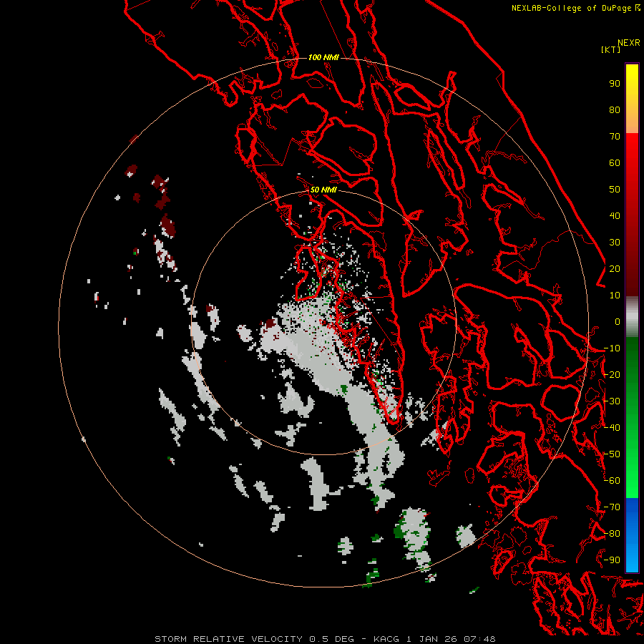Screen dimensions: 644x644
Task: Click the -40 value on the velocity scale
Action: click(x=612, y=428)
